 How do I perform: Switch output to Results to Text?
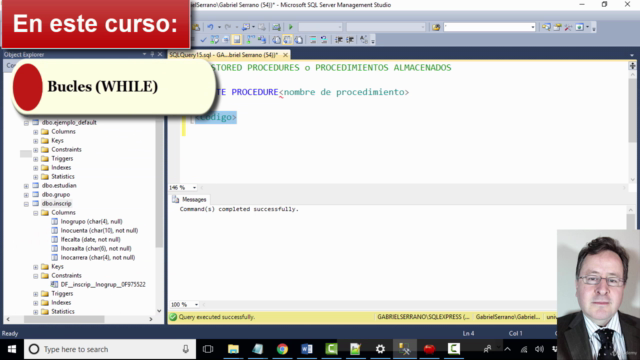click(276, 40)
